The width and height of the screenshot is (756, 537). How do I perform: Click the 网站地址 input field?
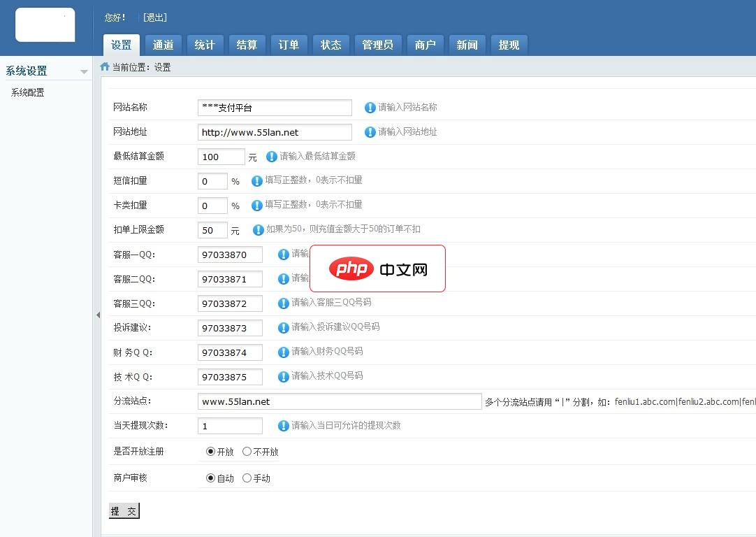[274, 131]
